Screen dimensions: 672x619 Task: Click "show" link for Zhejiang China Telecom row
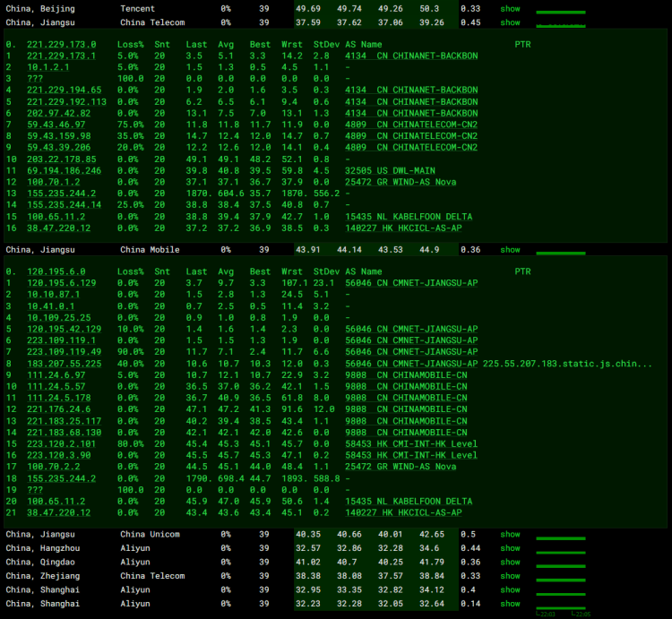point(510,576)
